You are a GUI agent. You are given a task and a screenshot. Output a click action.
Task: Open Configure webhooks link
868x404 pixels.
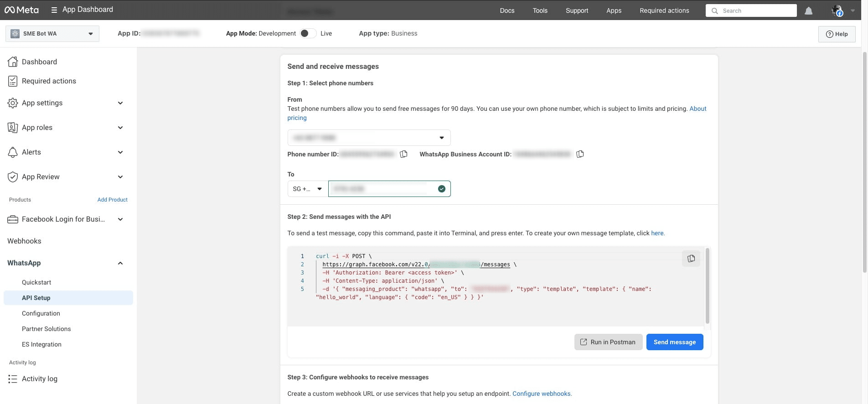[542, 394]
